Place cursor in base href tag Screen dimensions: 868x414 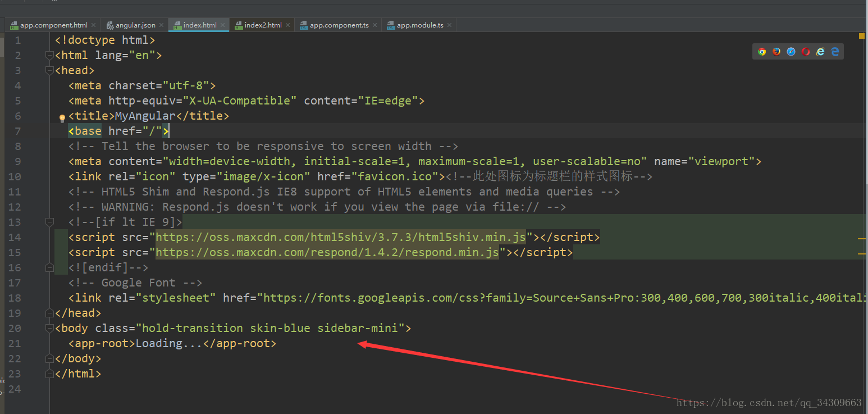coord(118,131)
